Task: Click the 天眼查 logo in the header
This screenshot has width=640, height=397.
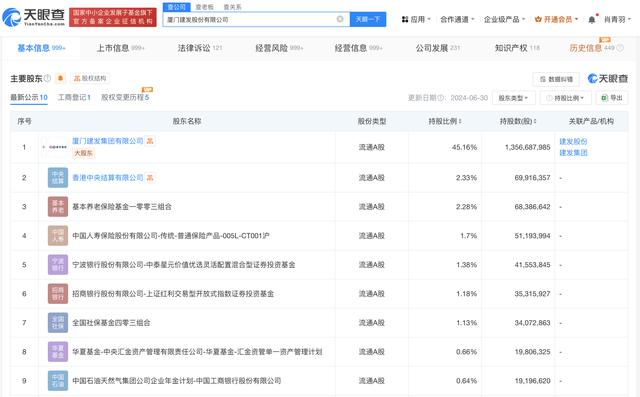Action: point(33,17)
